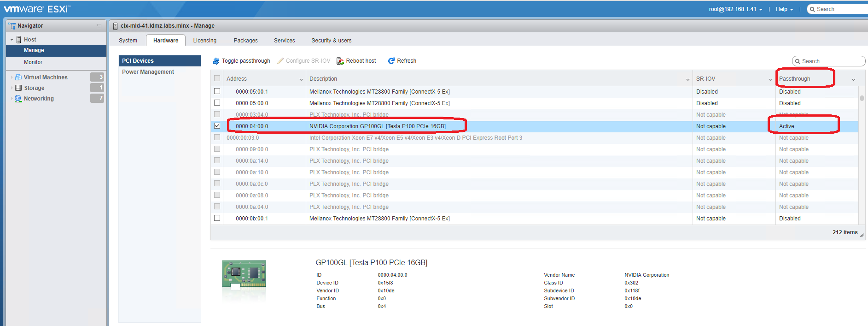Open the Address column dropdown arrow
868x326 pixels.
point(301,79)
